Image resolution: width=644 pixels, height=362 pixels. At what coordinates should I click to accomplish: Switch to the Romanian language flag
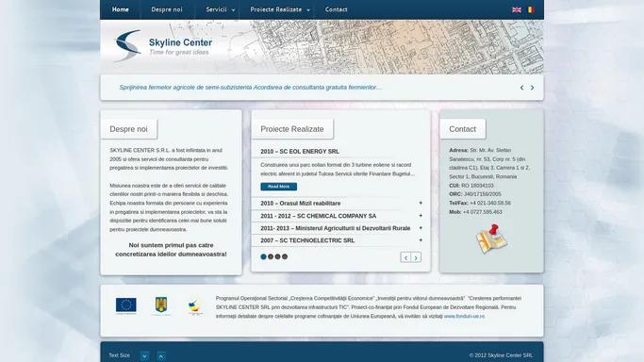click(x=531, y=9)
